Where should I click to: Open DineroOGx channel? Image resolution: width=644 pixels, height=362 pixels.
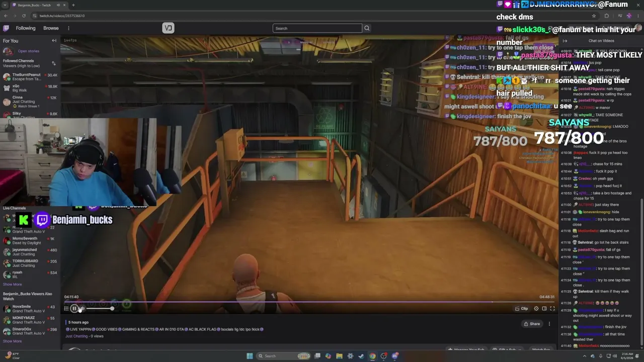[x=30, y=331]
